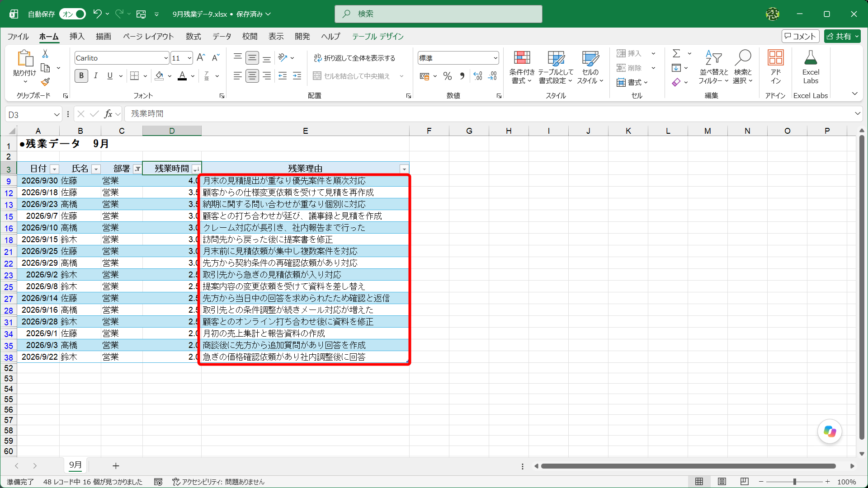Click the increase indent icon

297,76
